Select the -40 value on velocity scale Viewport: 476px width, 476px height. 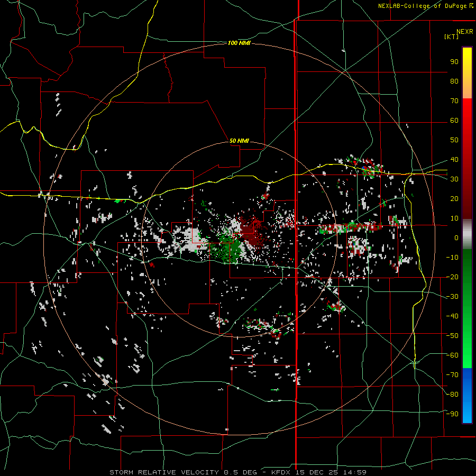point(452,316)
